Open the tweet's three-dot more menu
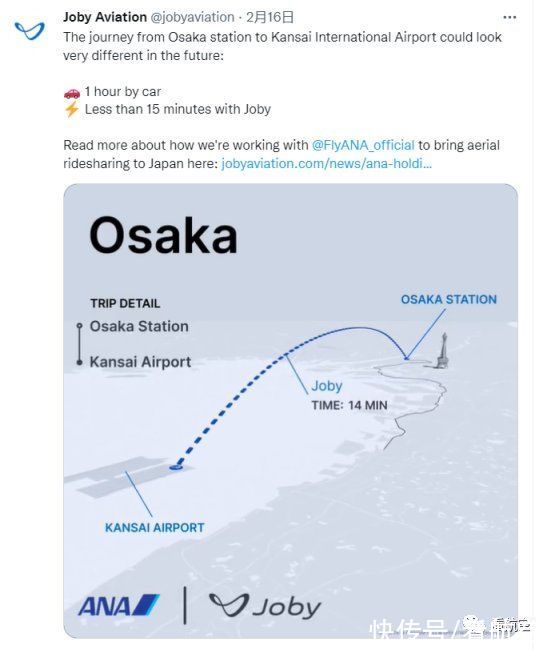This screenshot has width=548, height=650. [x=509, y=17]
